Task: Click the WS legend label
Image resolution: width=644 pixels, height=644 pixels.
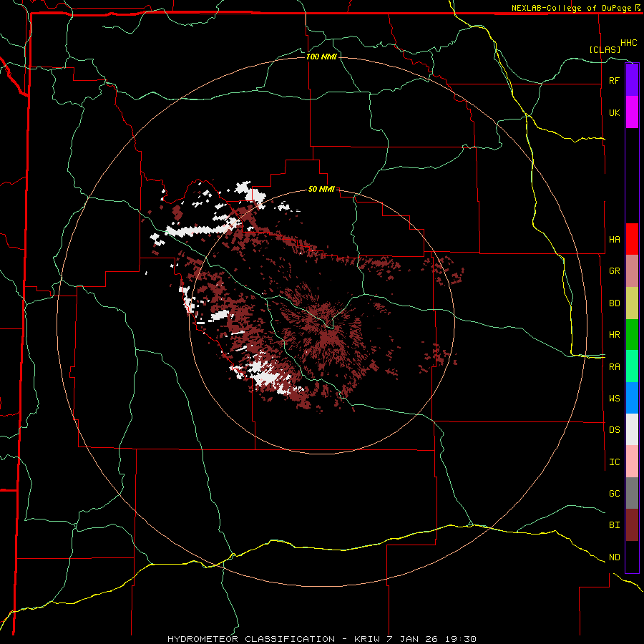Action: (x=614, y=398)
